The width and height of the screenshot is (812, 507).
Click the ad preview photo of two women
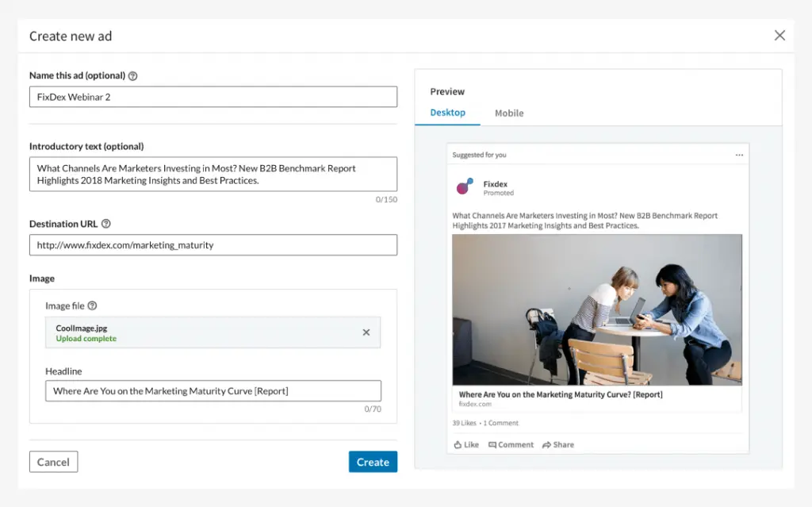point(596,309)
